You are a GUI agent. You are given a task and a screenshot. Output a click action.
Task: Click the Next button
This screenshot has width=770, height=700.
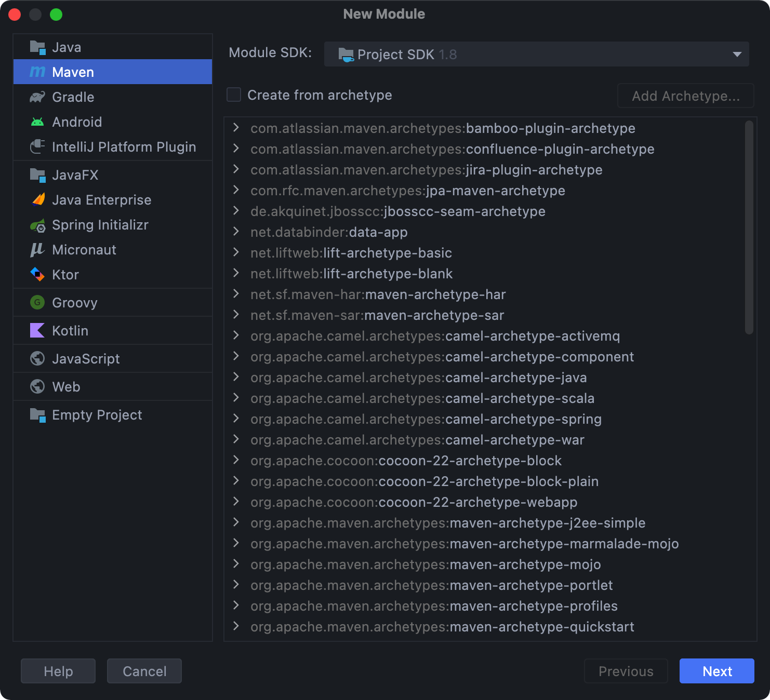[x=716, y=671]
